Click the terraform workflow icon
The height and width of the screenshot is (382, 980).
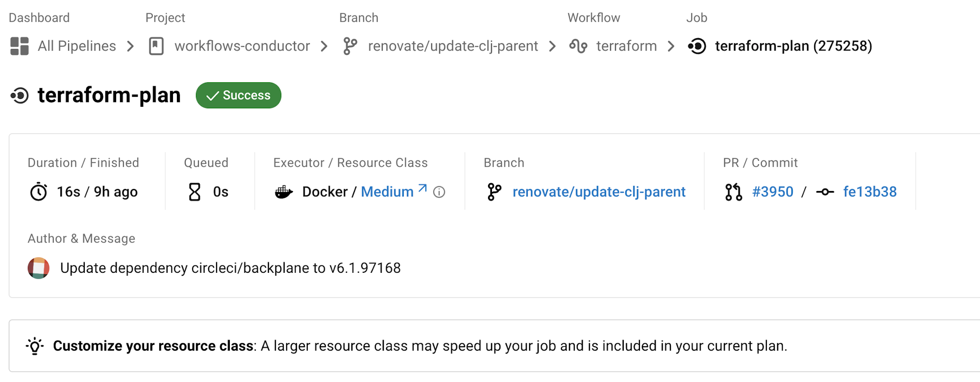[578, 46]
